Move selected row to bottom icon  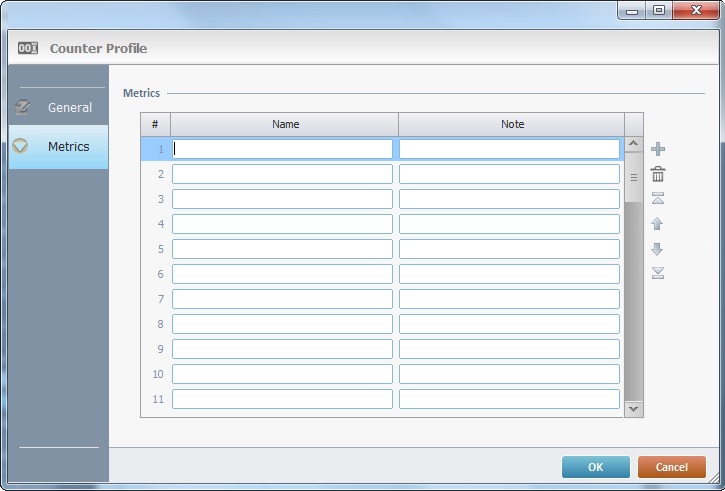pos(657,273)
